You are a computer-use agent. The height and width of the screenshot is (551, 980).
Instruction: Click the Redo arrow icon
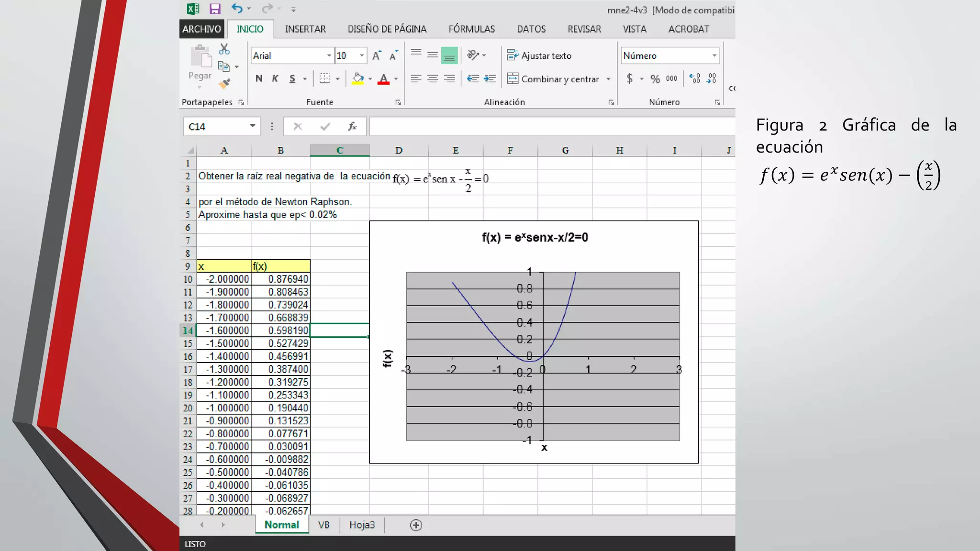267,8
